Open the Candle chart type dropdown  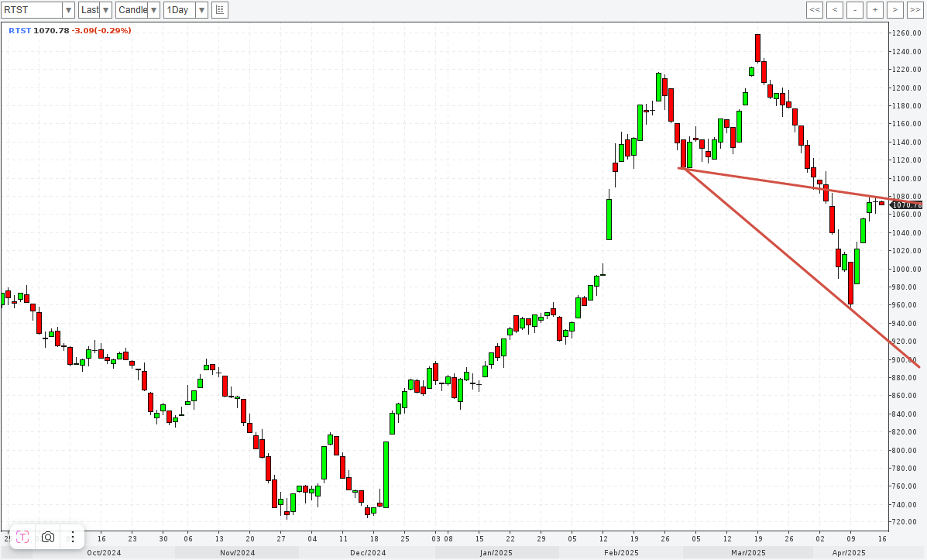153,10
